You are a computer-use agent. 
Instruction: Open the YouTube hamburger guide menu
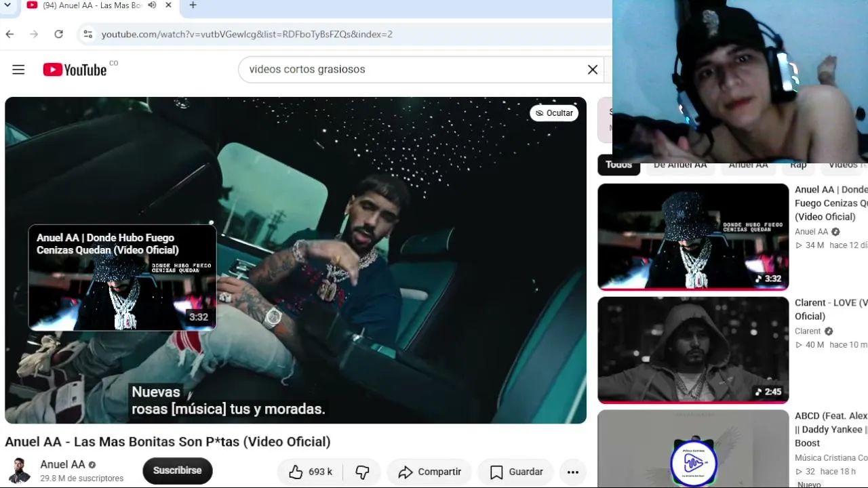pyautogui.click(x=18, y=69)
